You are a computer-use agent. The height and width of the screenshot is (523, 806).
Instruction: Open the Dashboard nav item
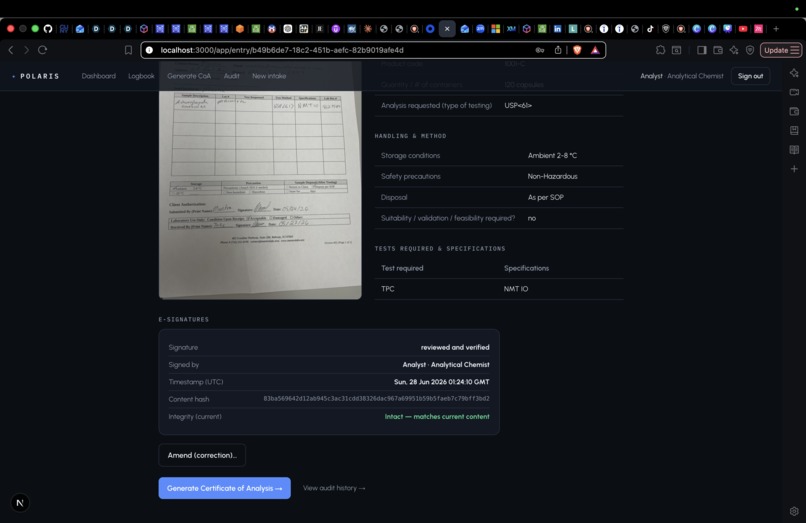99,76
